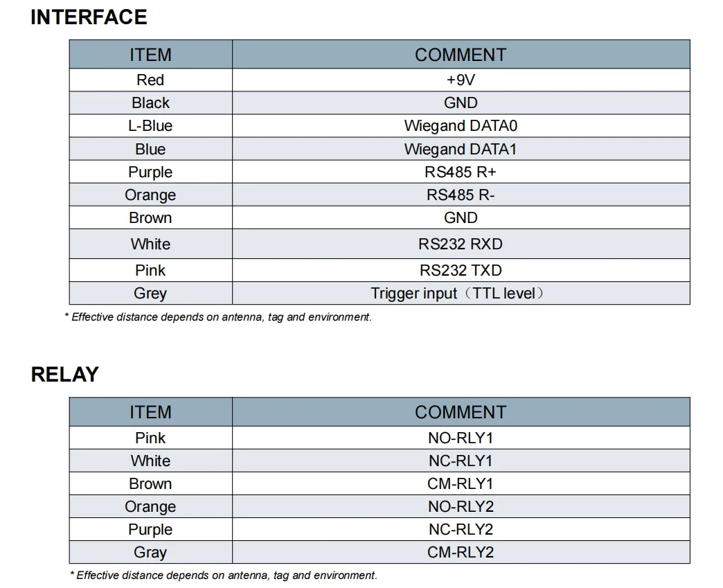Select the Trigger input TTL level cell
The height and width of the screenshot is (588, 723).
pyautogui.click(x=461, y=293)
